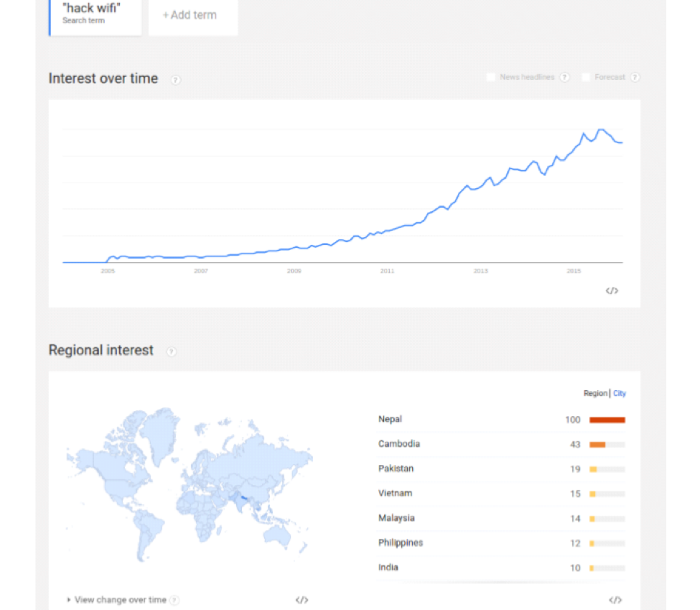The height and width of the screenshot is (610, 700).
Task: Click help icon beside View change over time
Action: (174, 600)
